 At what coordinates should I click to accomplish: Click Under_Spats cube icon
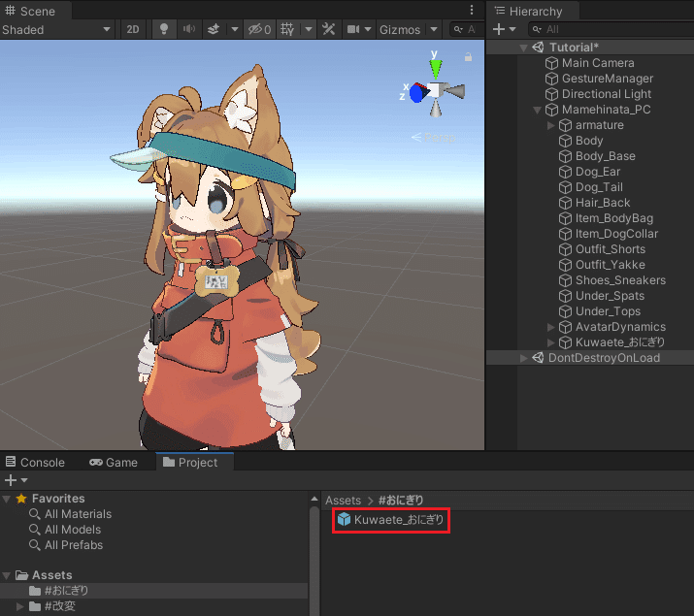tap(565, 296)
